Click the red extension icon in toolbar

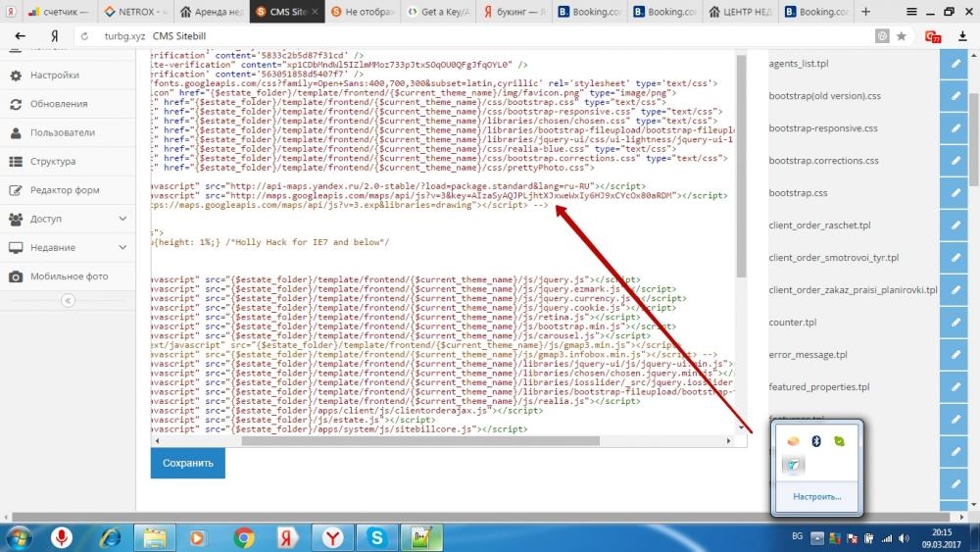933,36
